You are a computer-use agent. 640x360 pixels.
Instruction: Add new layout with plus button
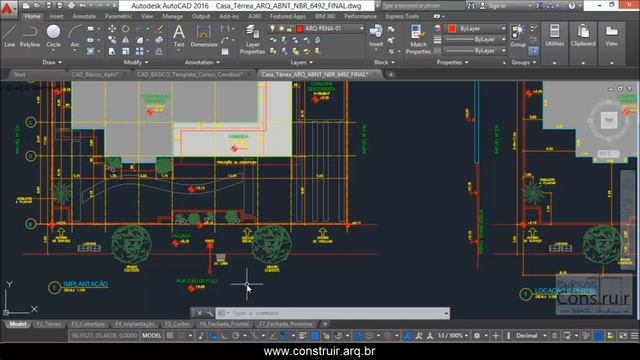coord(325,324)
